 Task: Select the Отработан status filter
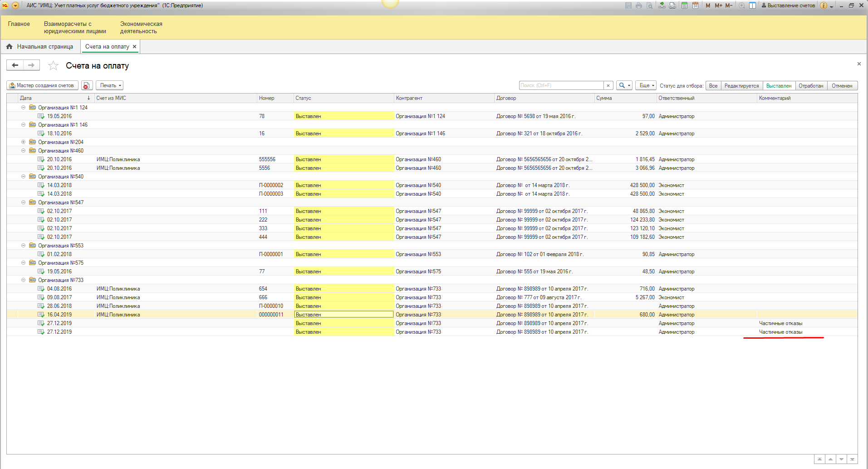(811, 86)
